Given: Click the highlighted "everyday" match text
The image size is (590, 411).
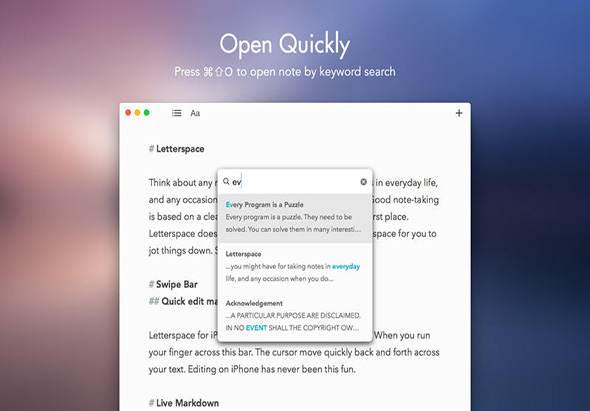Looking at the screenshot, I should 346,266.
